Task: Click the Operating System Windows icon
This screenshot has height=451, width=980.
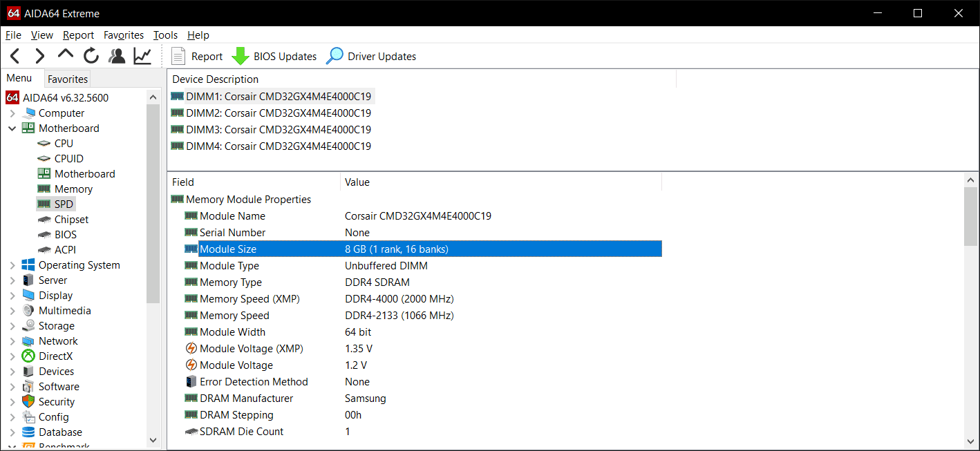Action: (x=28, y=265)
